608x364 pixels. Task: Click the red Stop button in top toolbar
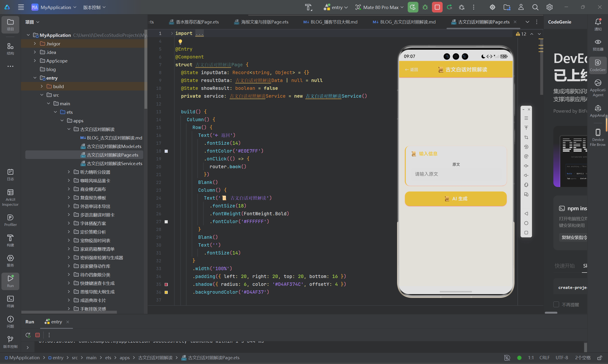(x=437, y=7)
